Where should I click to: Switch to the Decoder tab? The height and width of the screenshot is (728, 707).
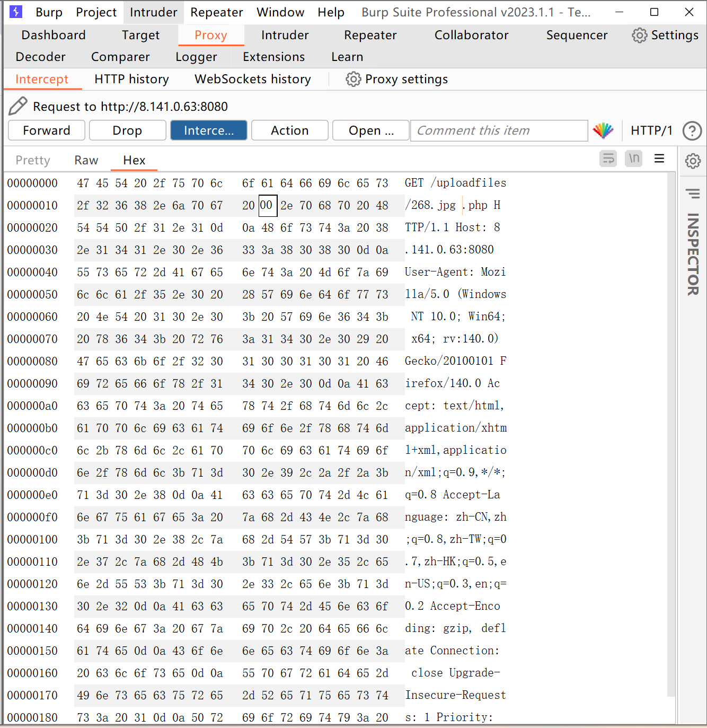pyautogui.click(x=41, y=57)
